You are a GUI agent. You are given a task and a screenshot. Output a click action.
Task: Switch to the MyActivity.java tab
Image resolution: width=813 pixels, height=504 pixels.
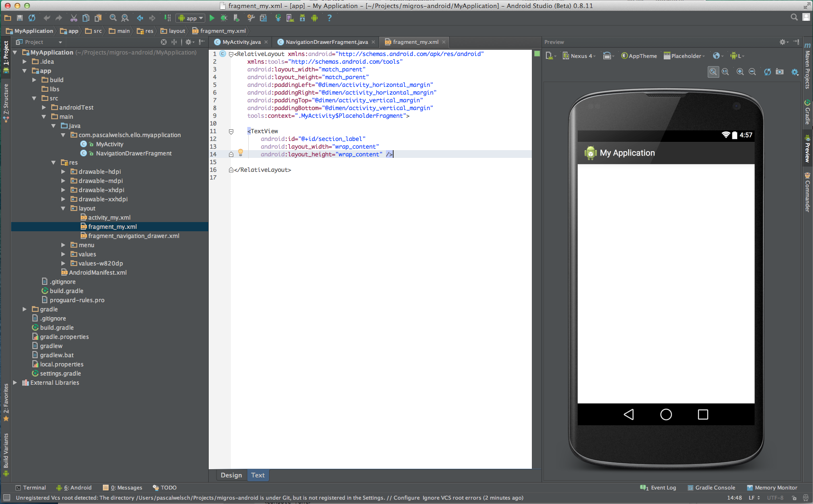click(x=242, y=42)
